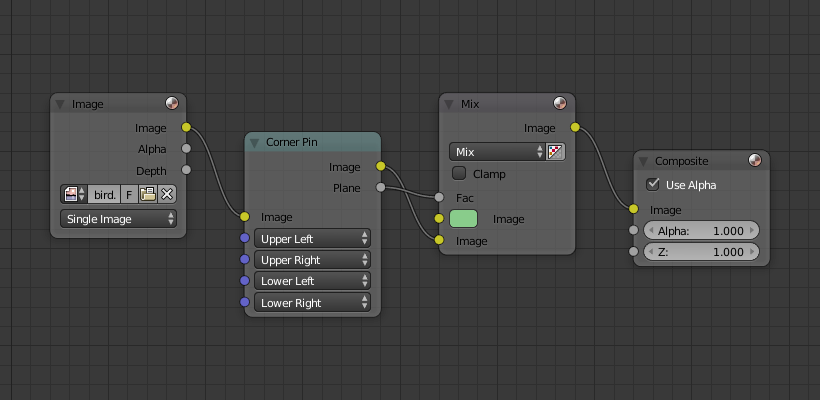Decrease Z value with left arrow
This screenshot has height=400, width=820.
[651, 252]
